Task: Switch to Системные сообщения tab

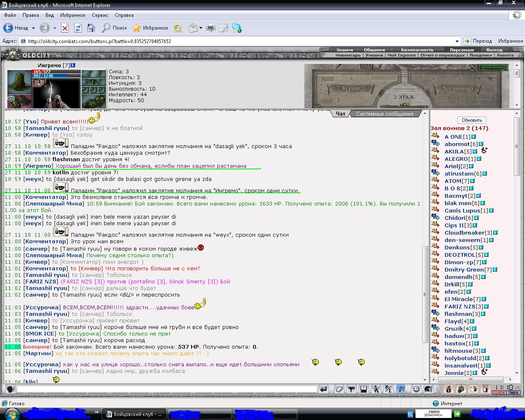Action: (x=385, y=114)
